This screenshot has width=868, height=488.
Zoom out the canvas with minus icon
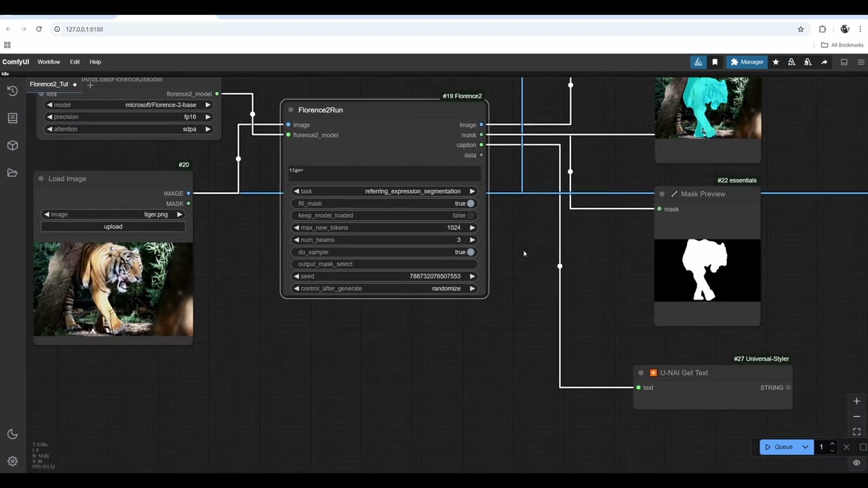[x=856, y=416]
